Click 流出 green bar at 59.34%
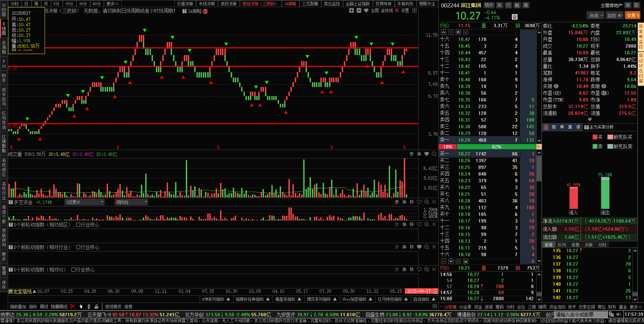The image size is (644, 324). (605, 193)
